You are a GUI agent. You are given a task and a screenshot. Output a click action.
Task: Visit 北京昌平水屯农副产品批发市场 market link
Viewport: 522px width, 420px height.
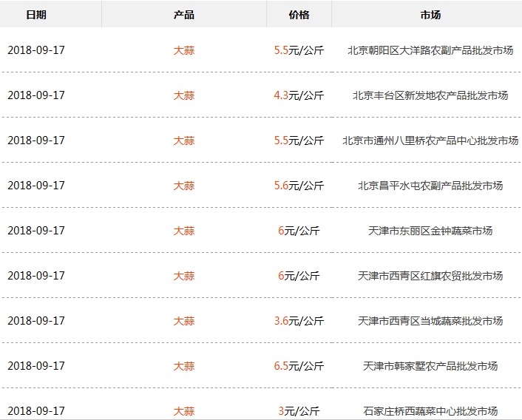[x=430, y=186]
